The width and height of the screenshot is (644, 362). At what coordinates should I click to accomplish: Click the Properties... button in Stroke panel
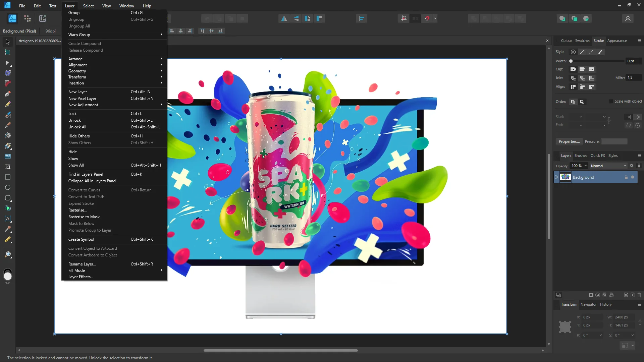point(569,141)
